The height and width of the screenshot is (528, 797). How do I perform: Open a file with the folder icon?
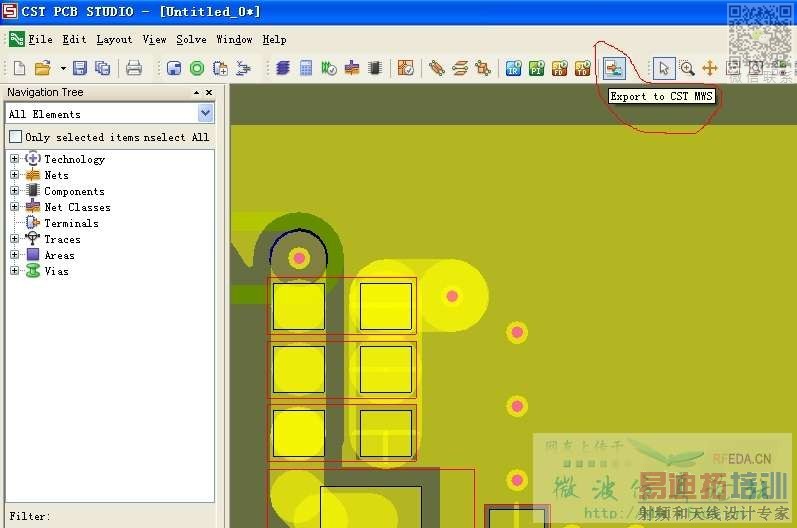(x=43, y=68)
